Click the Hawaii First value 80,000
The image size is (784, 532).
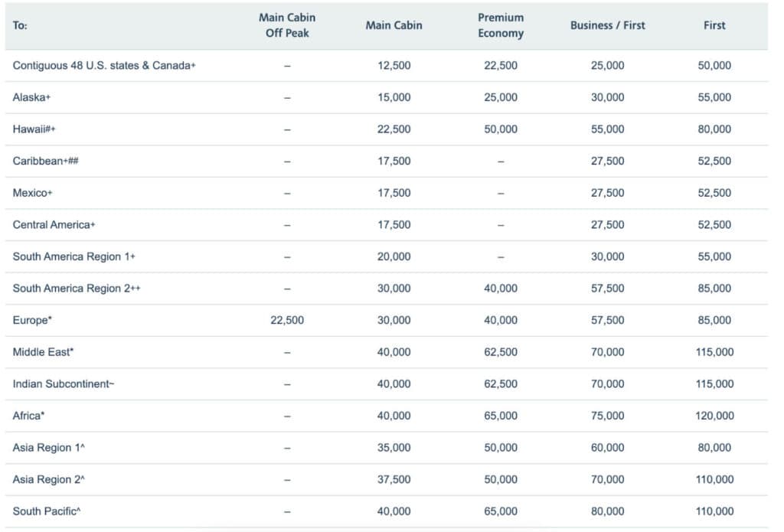point(714,129)
